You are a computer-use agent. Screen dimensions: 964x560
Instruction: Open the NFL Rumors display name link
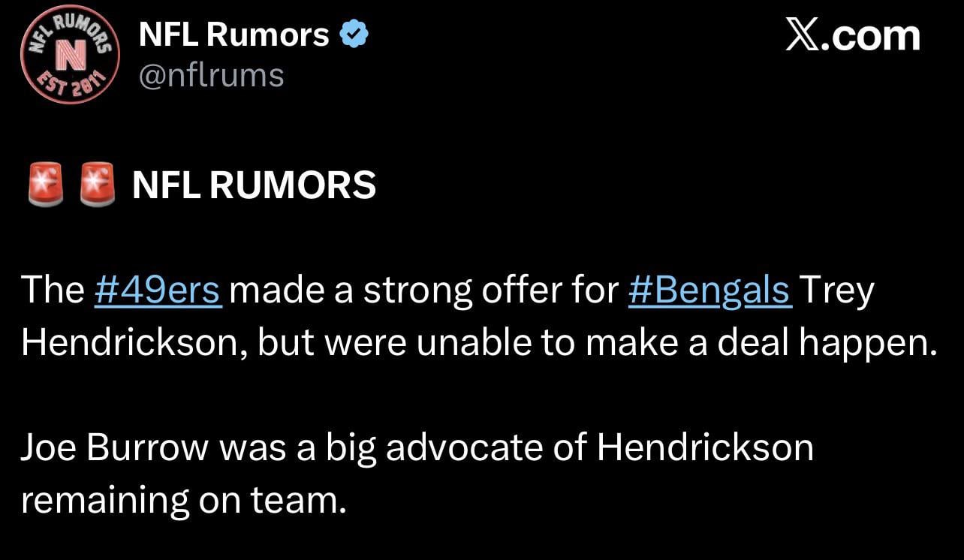click(x=233, y=35)
